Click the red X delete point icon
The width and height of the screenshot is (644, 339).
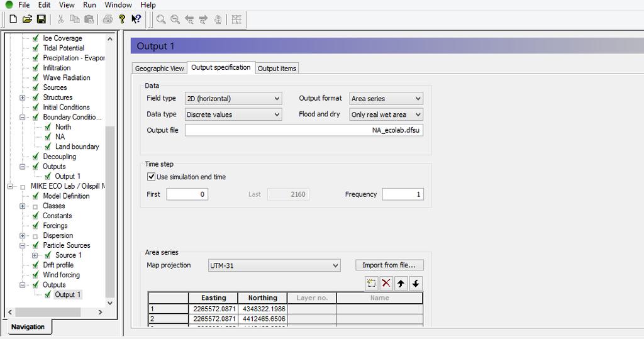click(386, 283)
